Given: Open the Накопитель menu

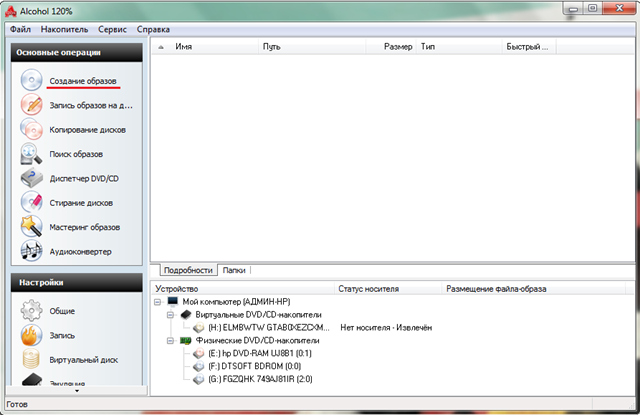Looking at the screenshot, I should 64,29.
